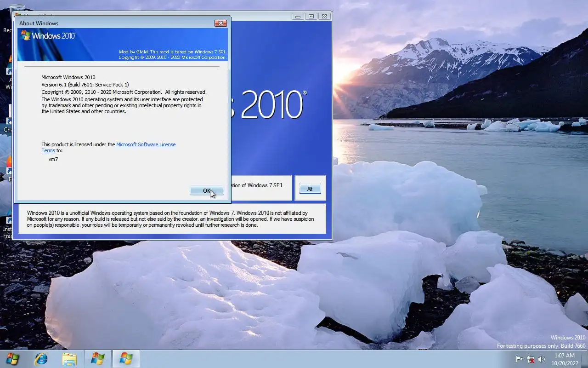The width and height of the screenshot is (588, 368).
Task: Click the Windows 2010 logo banner in dialog
Action: coord(123,45)
